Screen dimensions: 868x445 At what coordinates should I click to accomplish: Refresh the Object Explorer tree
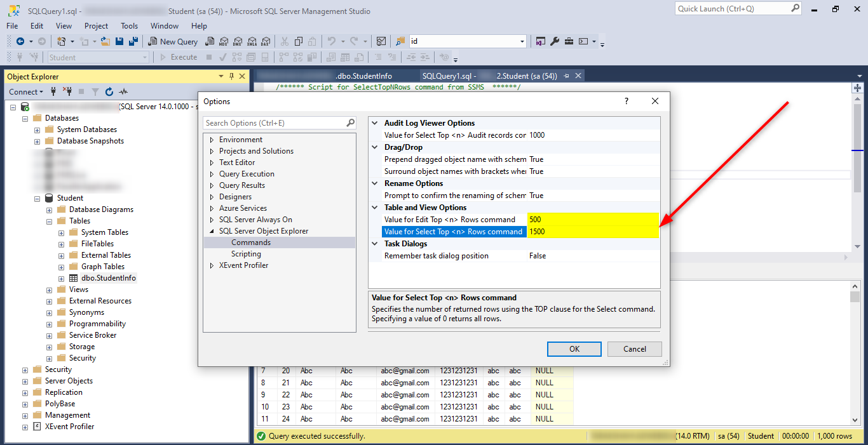click(108, 92)
